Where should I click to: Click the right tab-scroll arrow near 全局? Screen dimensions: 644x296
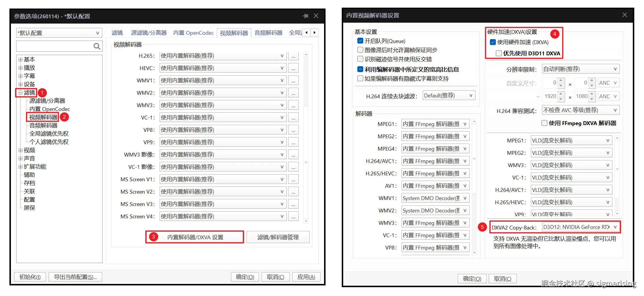pyautogui.click(x=315, y=33)
